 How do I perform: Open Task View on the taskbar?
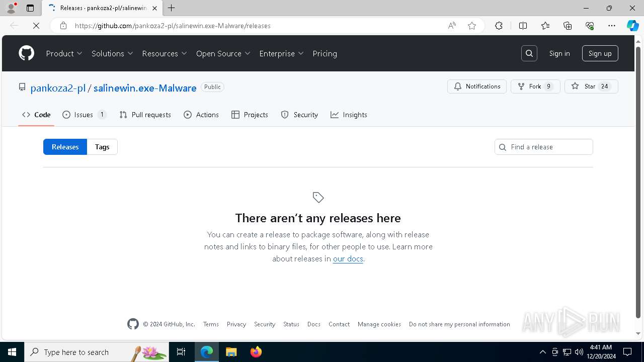181,352
